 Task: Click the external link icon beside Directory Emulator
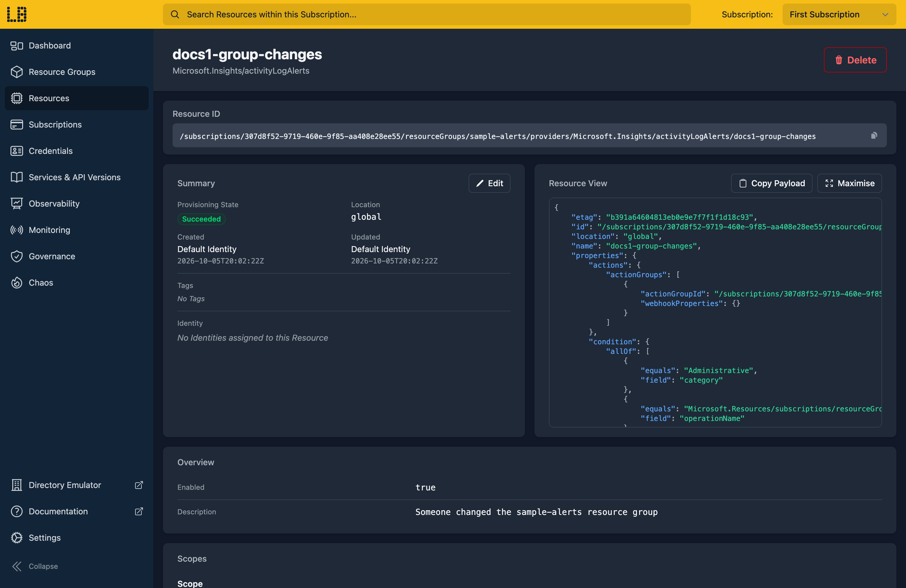139,485
